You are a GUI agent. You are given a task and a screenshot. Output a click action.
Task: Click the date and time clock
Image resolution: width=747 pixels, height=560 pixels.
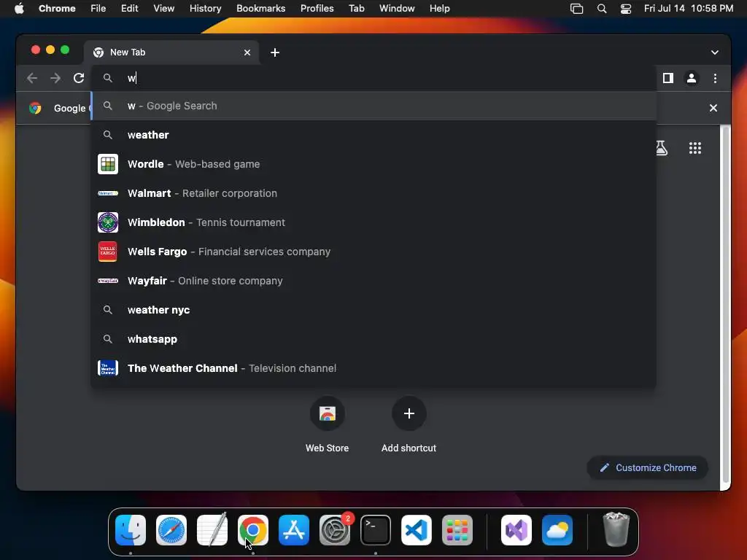(x=689, y=9)
